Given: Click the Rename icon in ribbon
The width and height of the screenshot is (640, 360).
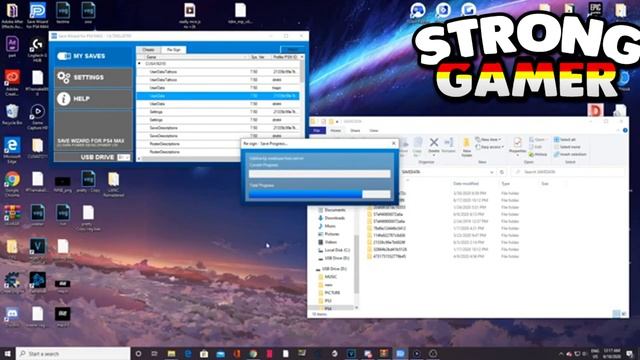Looking at the screenshot, I should (x=449, y=142).
